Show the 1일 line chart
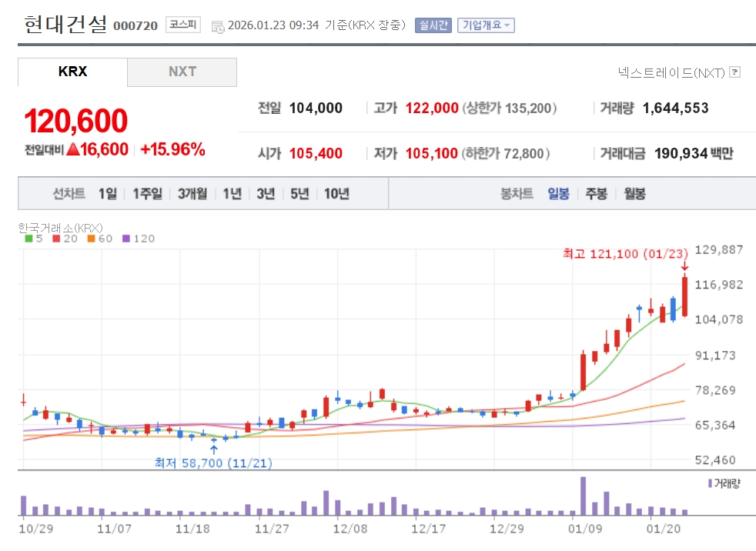This screenshot has height=551, width=756. [107, 194]
